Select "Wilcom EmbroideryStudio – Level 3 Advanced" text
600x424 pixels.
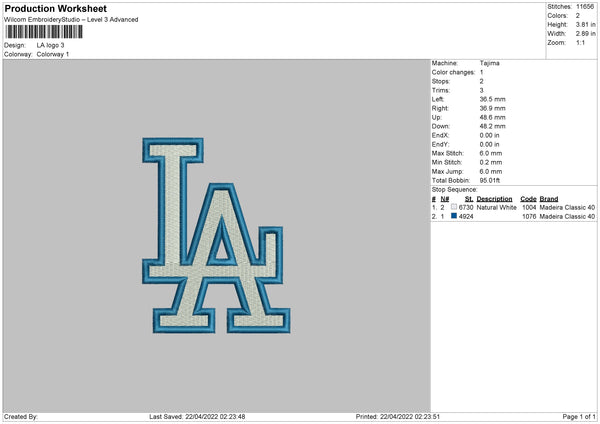tap(71, 20)
